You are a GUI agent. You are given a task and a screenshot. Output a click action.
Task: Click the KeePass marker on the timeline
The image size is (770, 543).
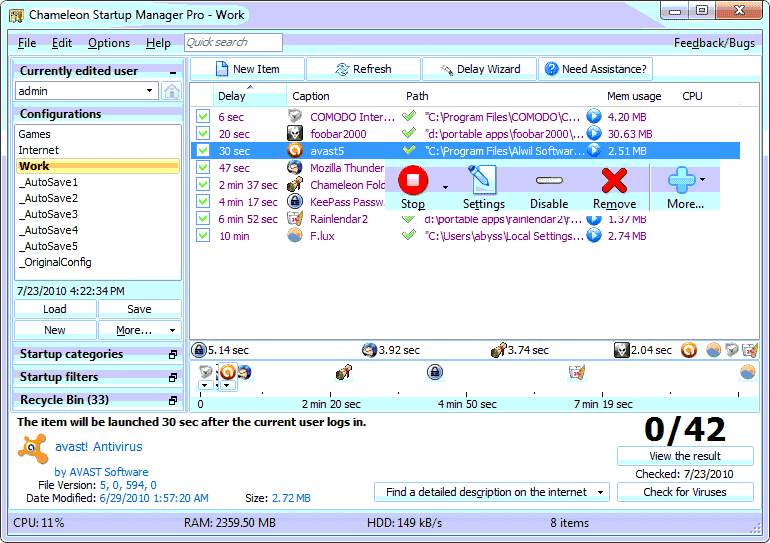(x=435, y=372)
